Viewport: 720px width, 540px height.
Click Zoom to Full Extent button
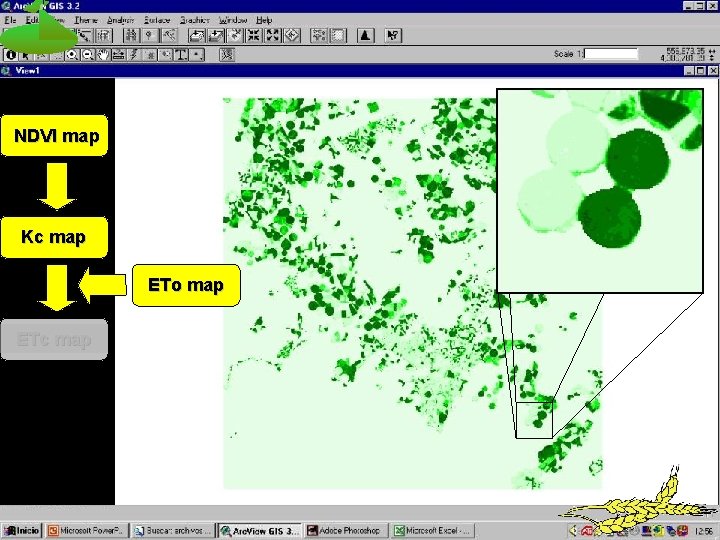pos(197,35)
